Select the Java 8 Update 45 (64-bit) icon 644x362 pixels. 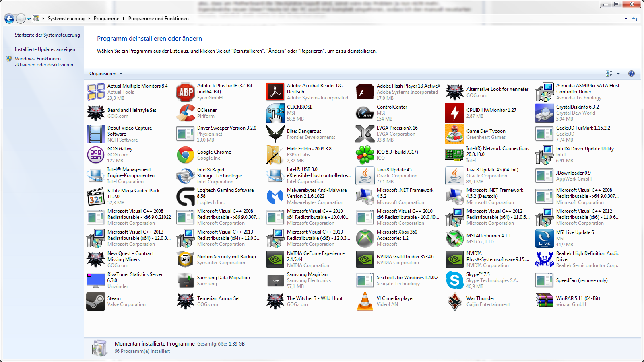(x=455, y=176)
